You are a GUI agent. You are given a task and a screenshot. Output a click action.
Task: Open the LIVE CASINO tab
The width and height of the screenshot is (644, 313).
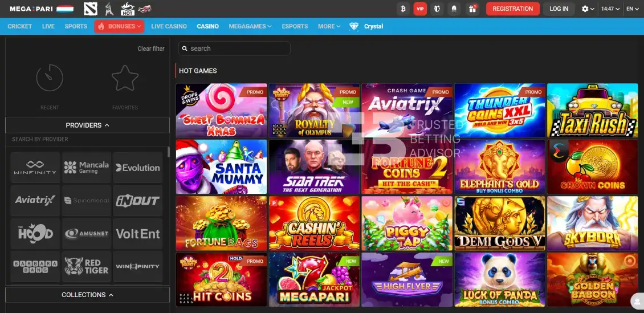pyautogui.click(x=169, y=26)
